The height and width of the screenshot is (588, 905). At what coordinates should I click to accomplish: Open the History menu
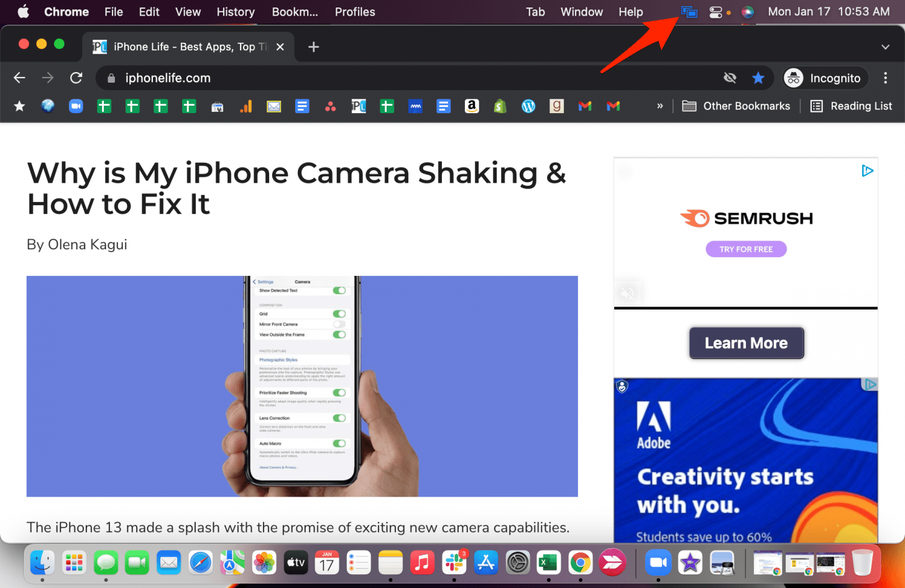coord(236,12)
